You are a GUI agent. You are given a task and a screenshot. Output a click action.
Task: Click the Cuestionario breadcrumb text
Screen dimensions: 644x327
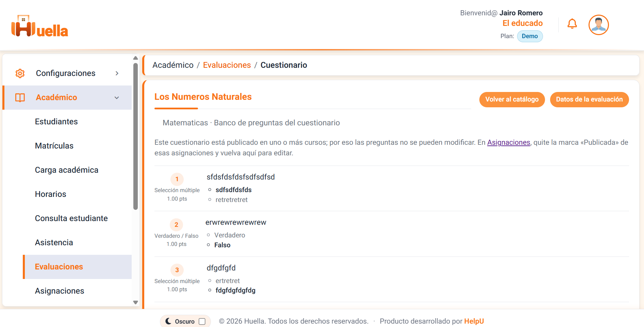[284, 65]
